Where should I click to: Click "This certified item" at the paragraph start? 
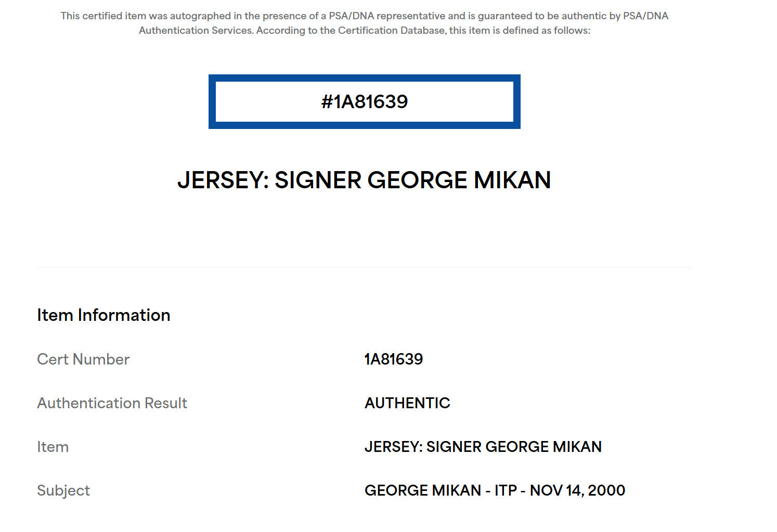point(103,16)
